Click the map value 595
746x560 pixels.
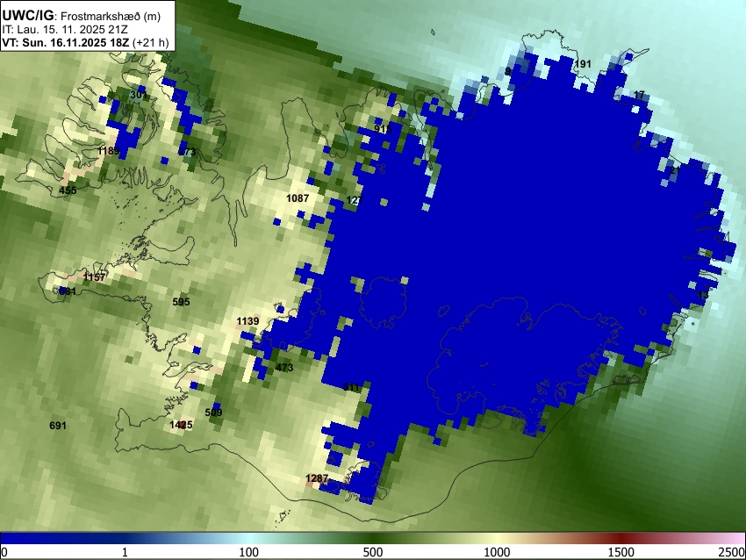182,302
